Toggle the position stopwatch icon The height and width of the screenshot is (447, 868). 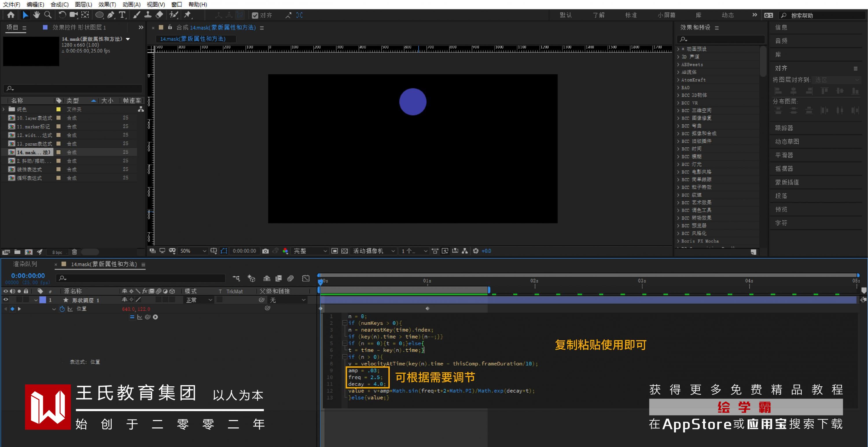tap(62, 309)
